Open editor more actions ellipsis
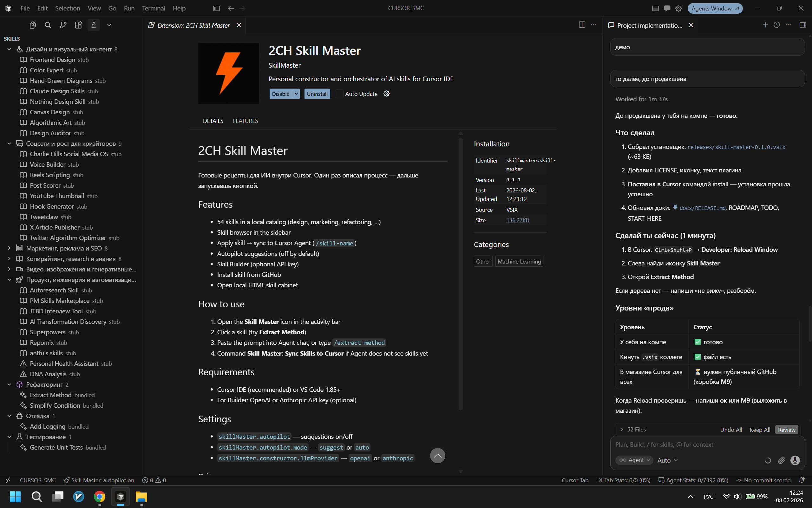The height and width of the screenshot is (508, 812). click(x=593, y=25)
